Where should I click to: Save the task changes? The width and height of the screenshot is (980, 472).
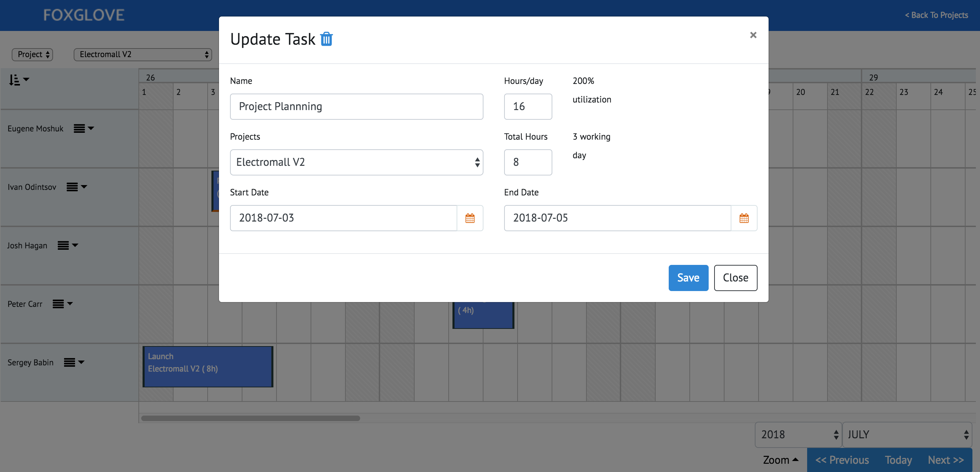[x=688, y=278]
